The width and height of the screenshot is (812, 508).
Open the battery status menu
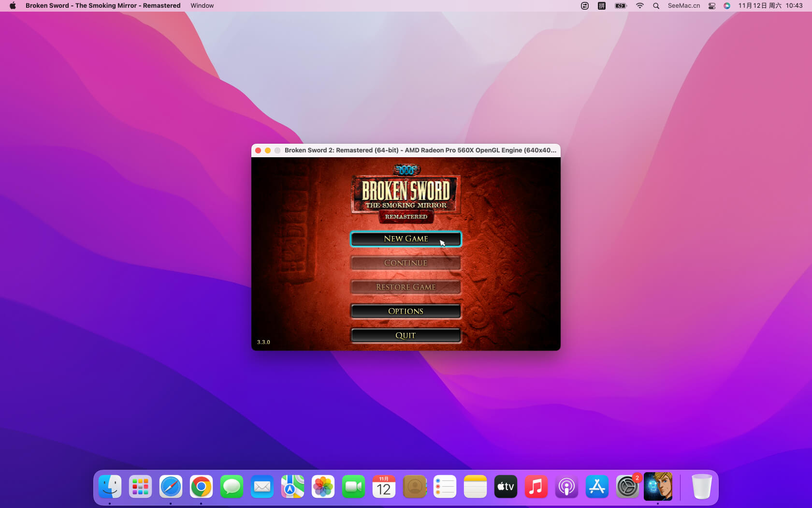pyautogui.click(x=621, y=6)
